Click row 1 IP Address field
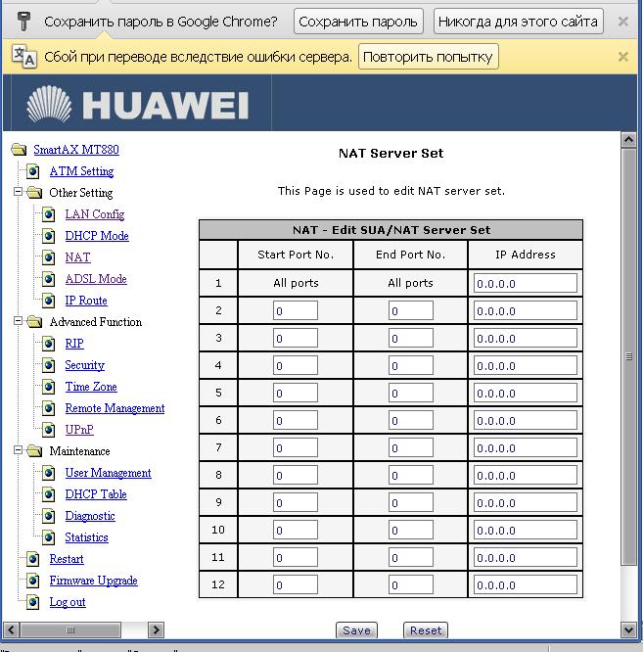The height and width of the screenshot is (652, 644). coord(526,284)
